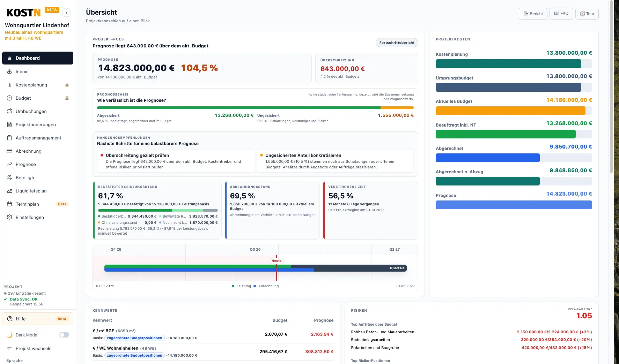Click the Aktuelles Budget orange progress bar
This screenshot has height=364, width=619.
pos(514,111)
